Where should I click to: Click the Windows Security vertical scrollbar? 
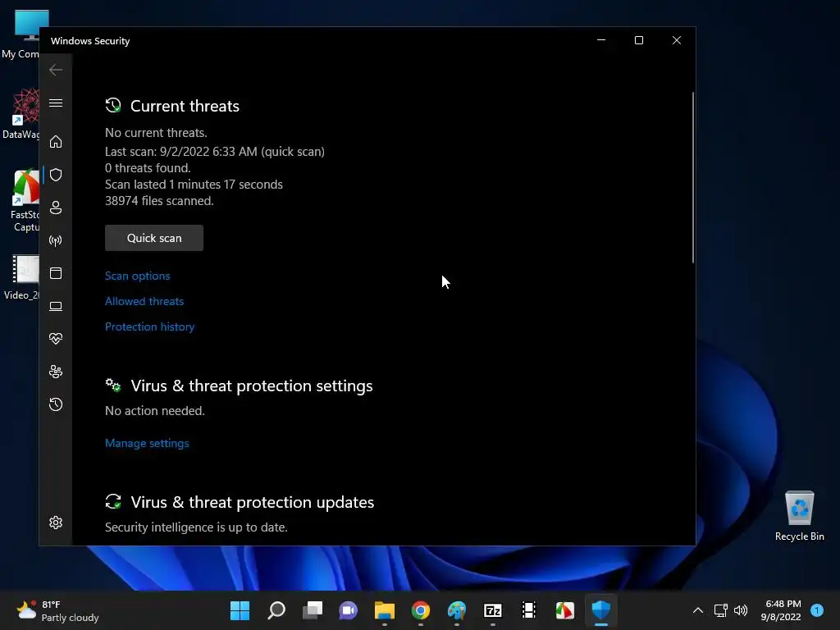[692, 177]
